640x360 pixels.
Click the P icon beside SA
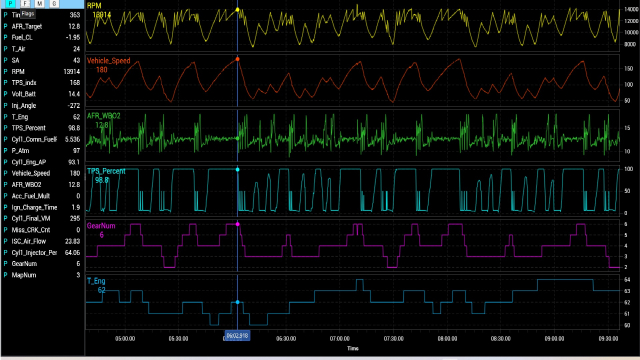[x=5, y=60]
